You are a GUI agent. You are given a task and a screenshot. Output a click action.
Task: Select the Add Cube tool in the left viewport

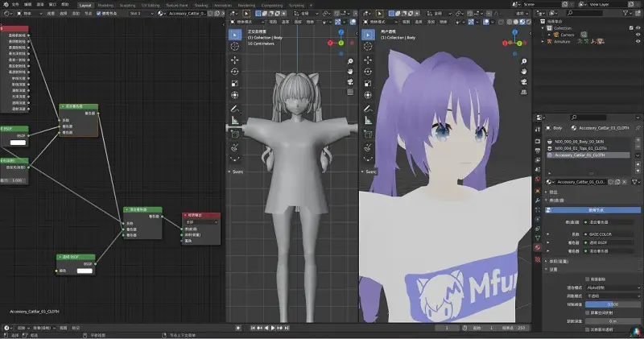click(x=235, y=134)
